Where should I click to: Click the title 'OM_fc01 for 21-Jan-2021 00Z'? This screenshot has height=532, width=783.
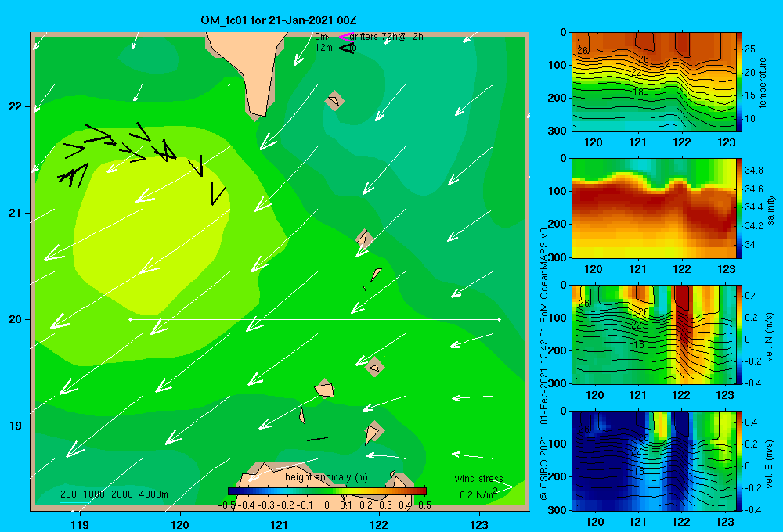(279, 20)
